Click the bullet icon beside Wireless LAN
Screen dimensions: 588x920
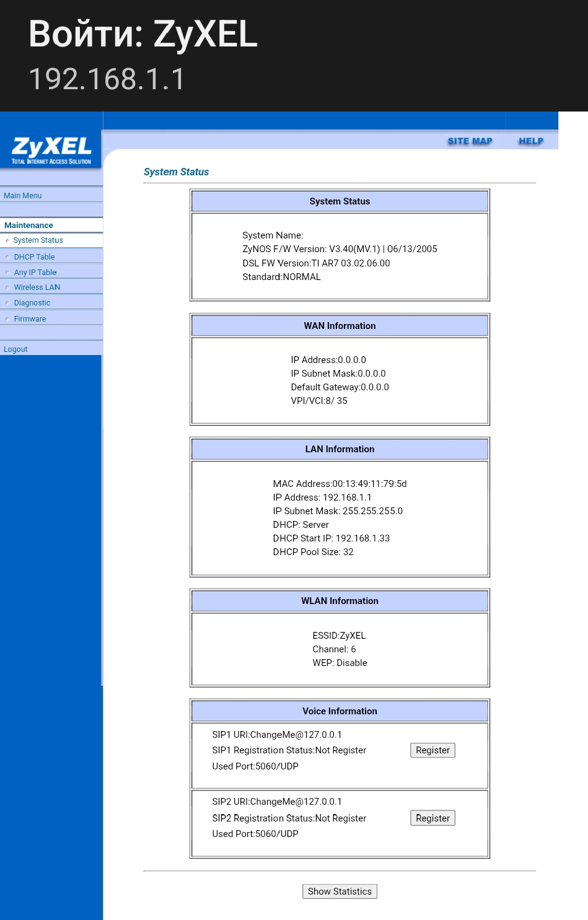pos(7,287)
